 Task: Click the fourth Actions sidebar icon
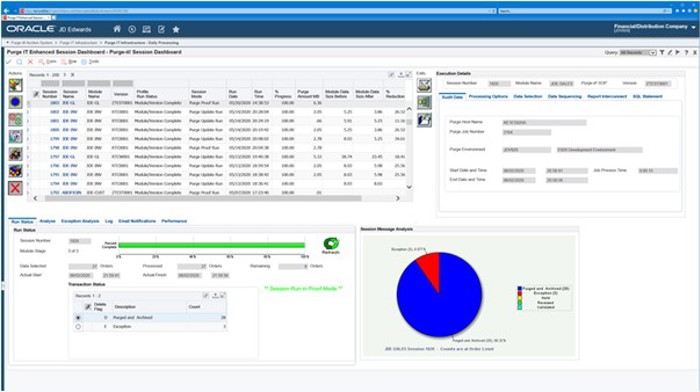[x=15, y=136]
